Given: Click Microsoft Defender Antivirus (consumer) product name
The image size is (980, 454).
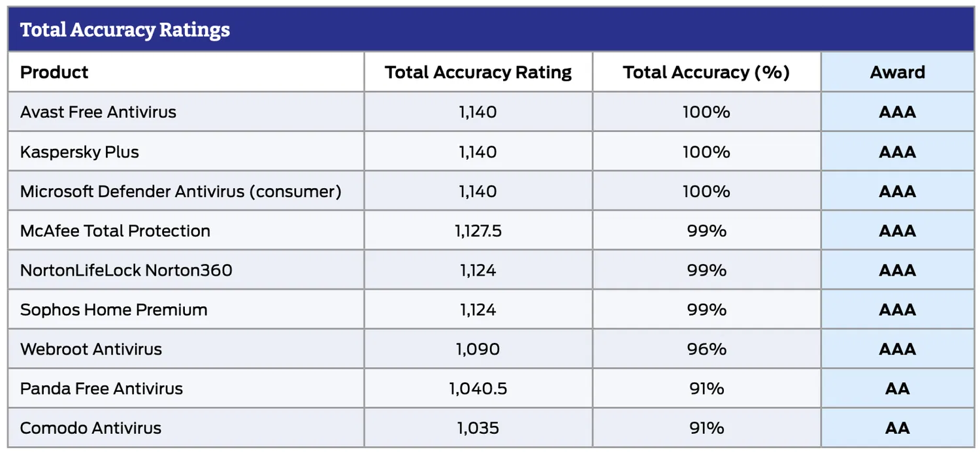Looking at the screenshot, I should (x=180, y=191).
